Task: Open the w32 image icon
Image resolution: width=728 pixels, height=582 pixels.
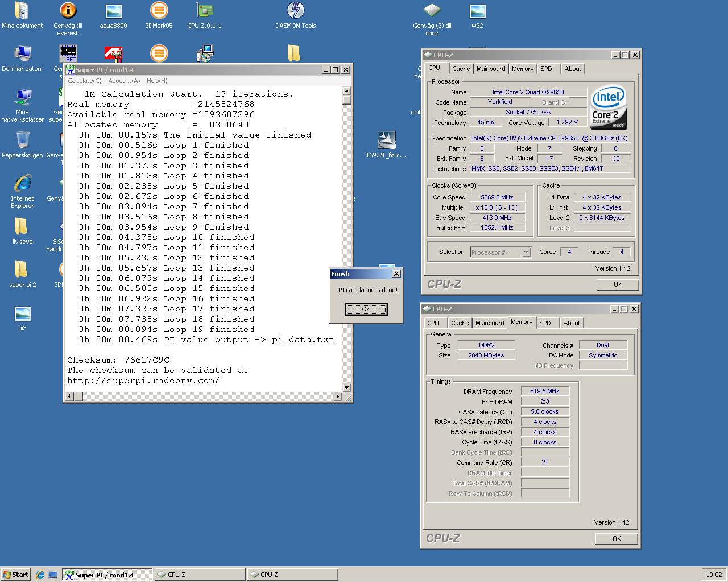Action: [x=477, y=15]
